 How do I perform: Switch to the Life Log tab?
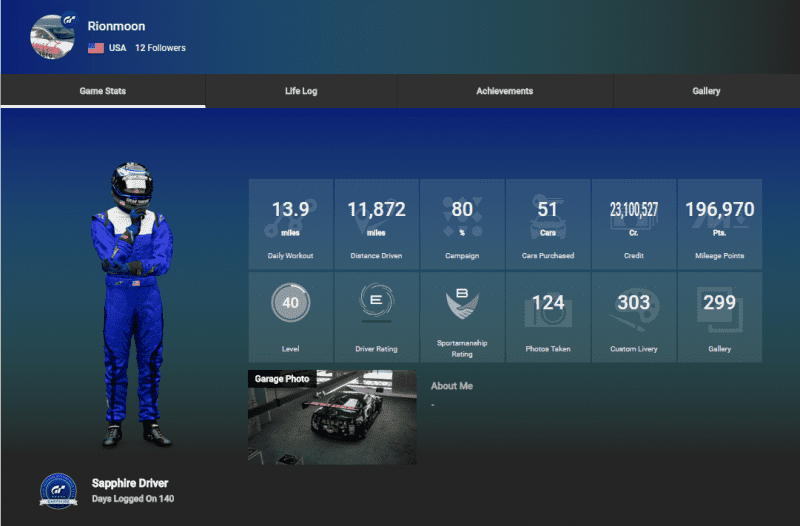pos(301,91)
